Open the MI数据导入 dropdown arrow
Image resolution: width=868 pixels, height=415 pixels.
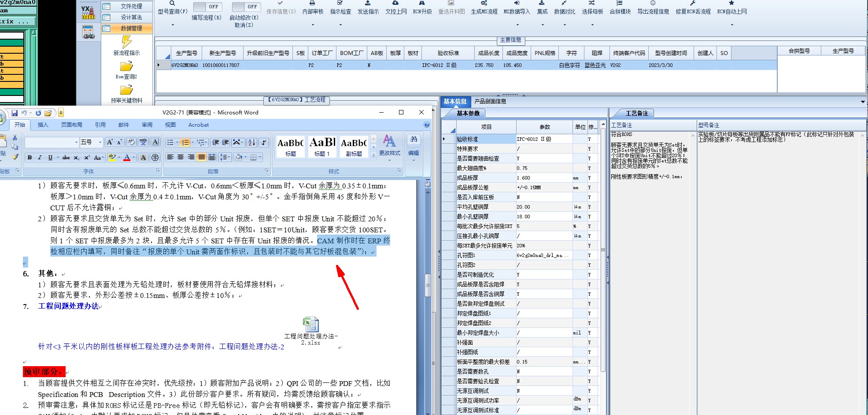point(517,25)
